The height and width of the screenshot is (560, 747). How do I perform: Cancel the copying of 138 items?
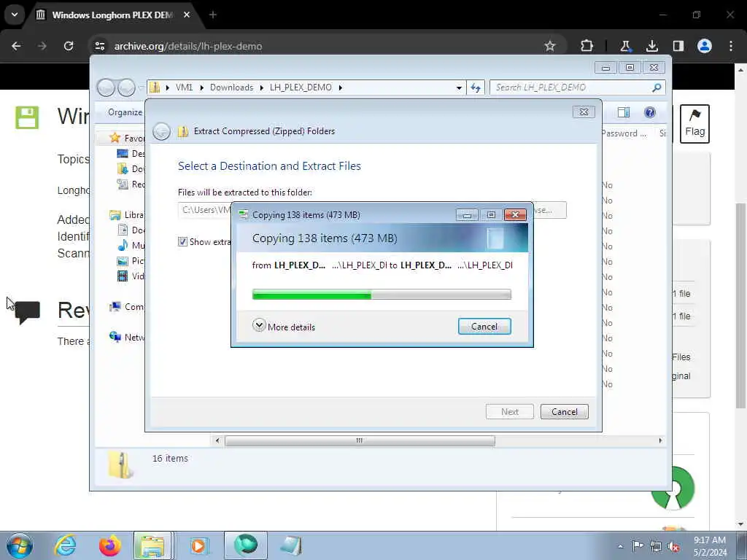point(484,327)
